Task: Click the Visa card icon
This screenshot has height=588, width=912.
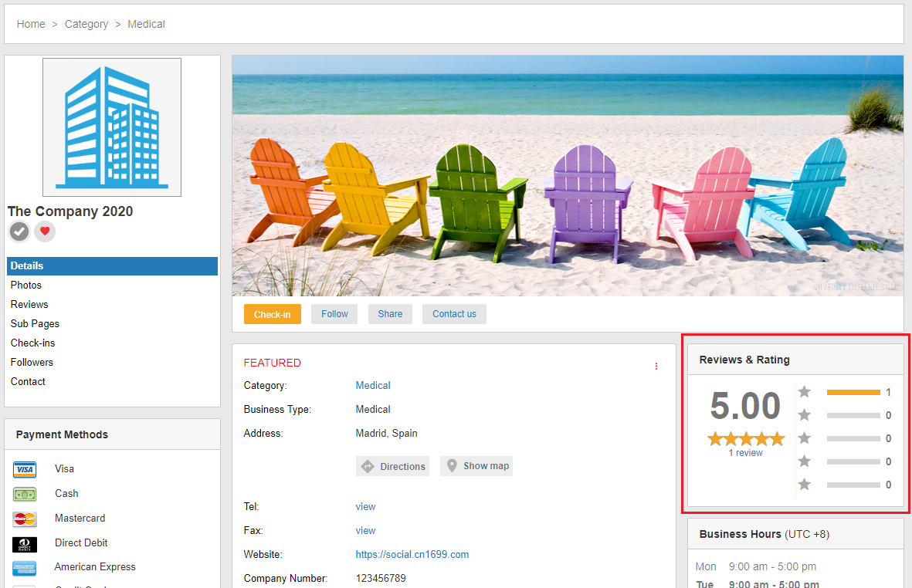Action: pos(25,469)
